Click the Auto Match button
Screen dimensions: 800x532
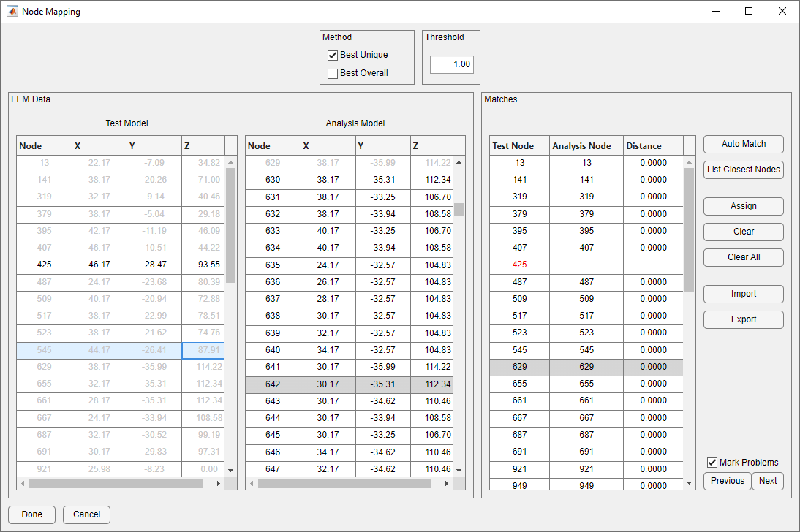coord(744,145)
